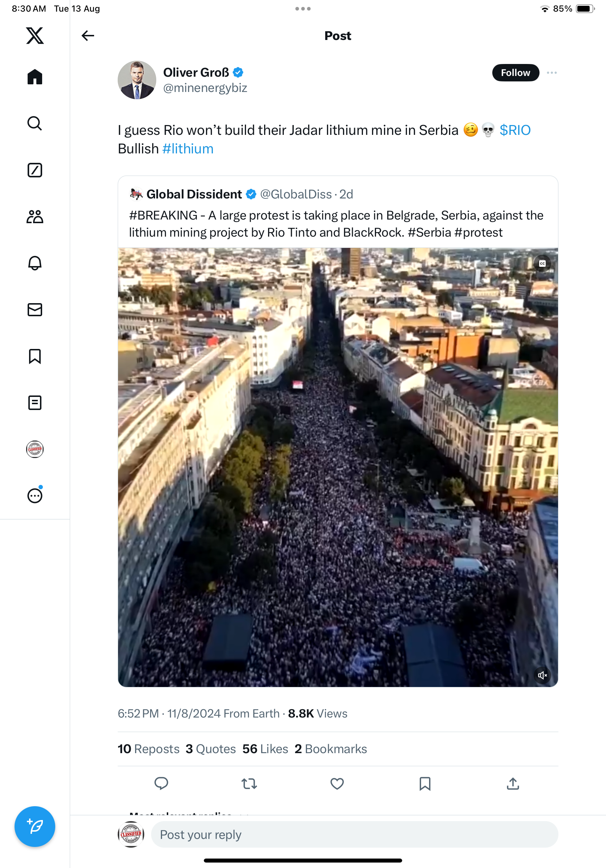
Task: Open the Search icon in sidebar
Action: [35, 123]
